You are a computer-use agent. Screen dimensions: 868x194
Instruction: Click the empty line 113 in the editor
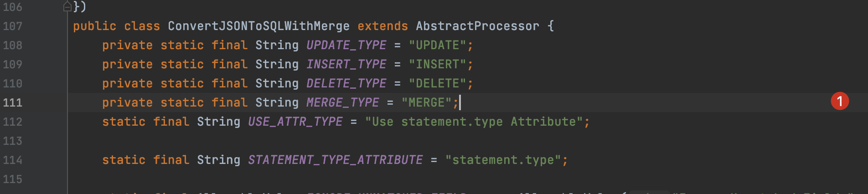click(x=456, y=141)
